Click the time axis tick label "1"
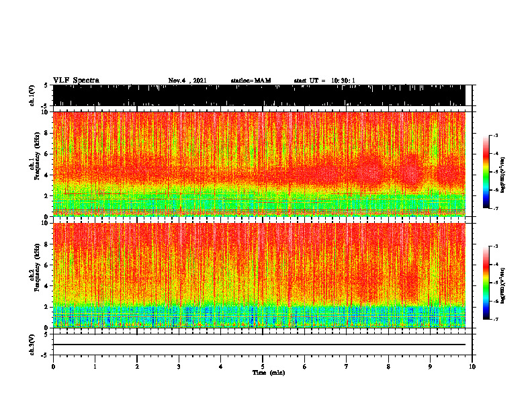The width and height of the screenshot is (532, 411). pos(95,367)
